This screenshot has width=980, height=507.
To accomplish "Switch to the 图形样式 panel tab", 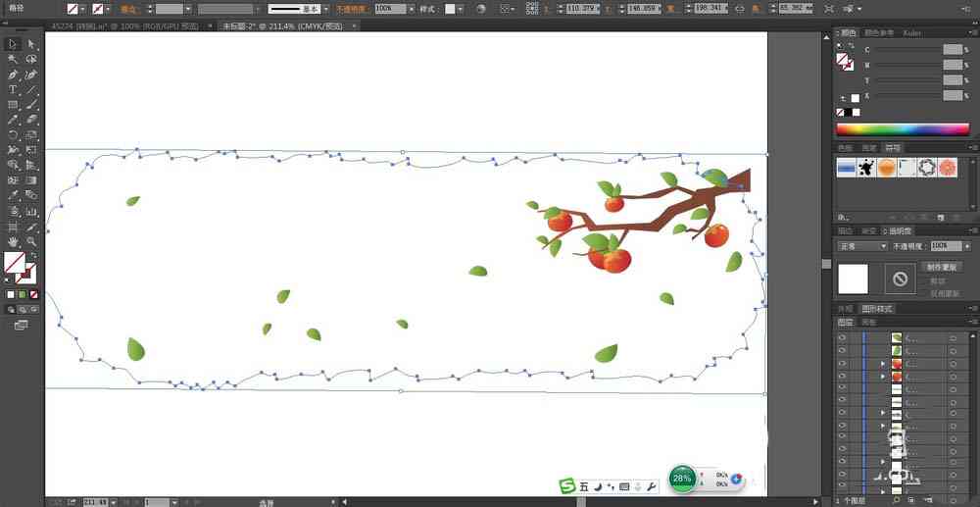I will pos(877,308).
